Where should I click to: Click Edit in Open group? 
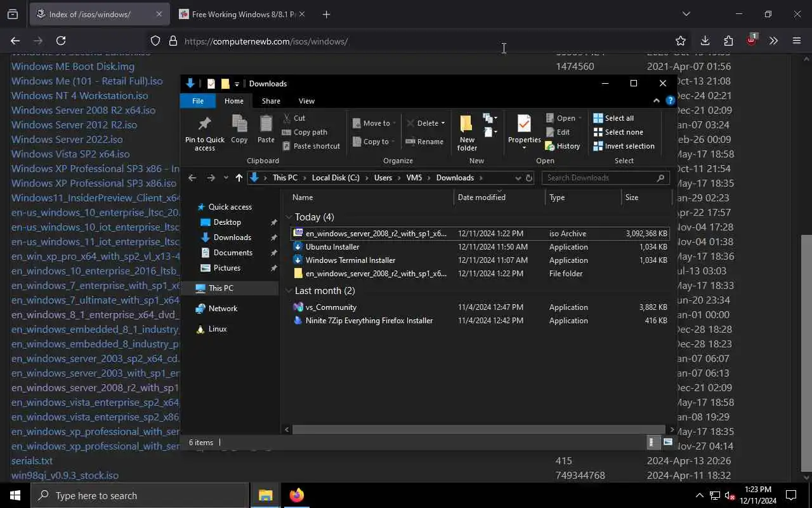(558, 132)
